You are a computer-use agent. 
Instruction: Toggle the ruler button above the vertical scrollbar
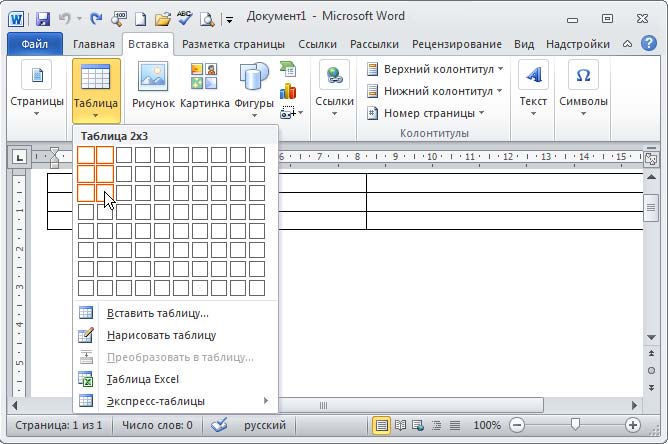pos(651,158)
